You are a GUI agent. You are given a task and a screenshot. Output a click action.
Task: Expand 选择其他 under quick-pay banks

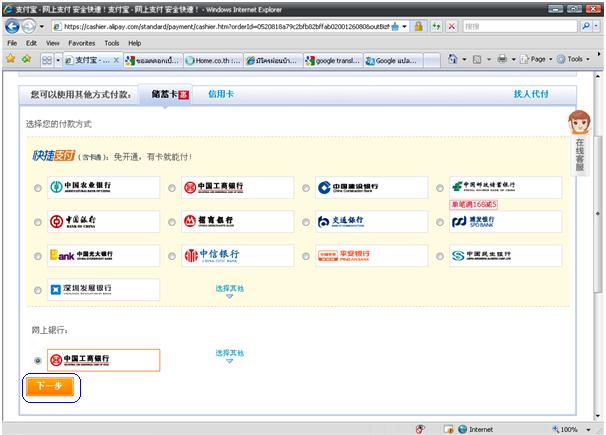pyautogui.click(x=230, y=291)
